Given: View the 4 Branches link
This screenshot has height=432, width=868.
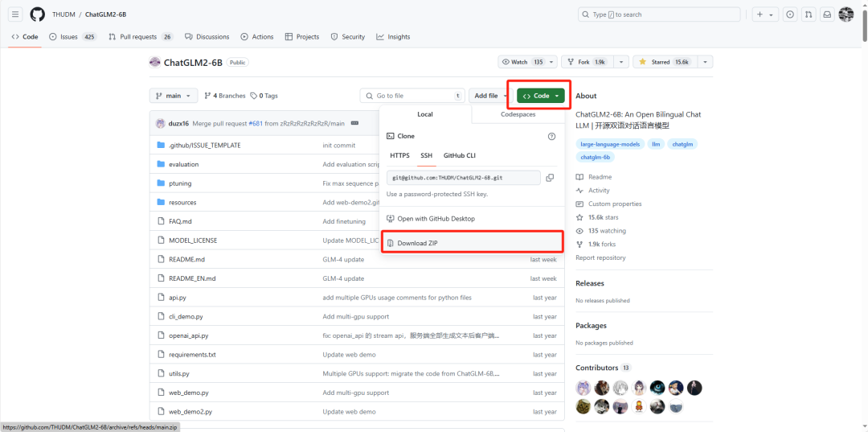Looking at the screenshot, I should pyautogui.click(x=225, y=96).
